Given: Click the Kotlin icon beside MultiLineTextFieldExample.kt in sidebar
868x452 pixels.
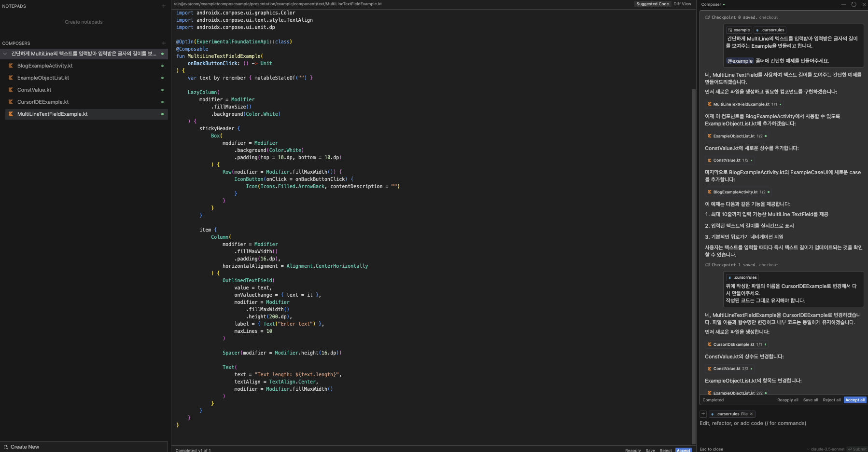Looking at the screenshot, I should (11, 114).
